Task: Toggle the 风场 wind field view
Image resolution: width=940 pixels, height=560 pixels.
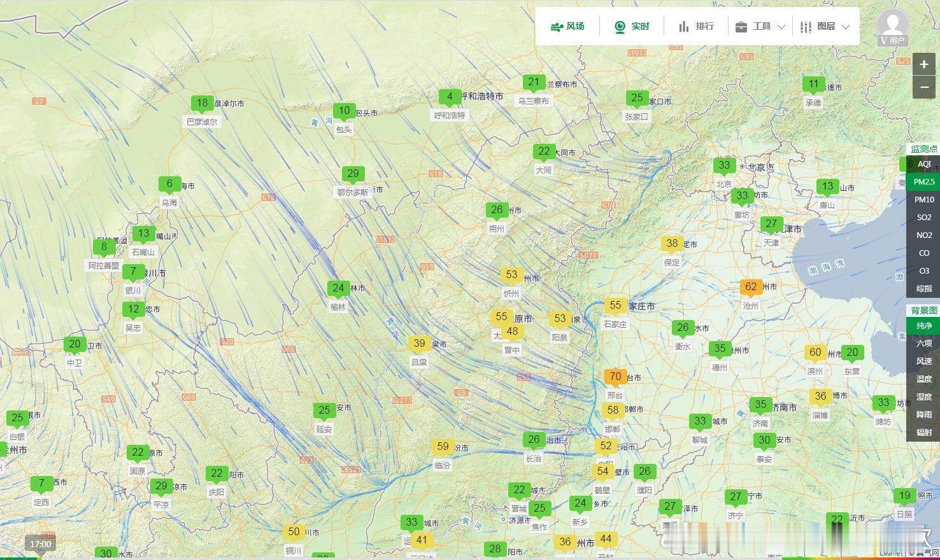Action: click(x=567, y=27)
